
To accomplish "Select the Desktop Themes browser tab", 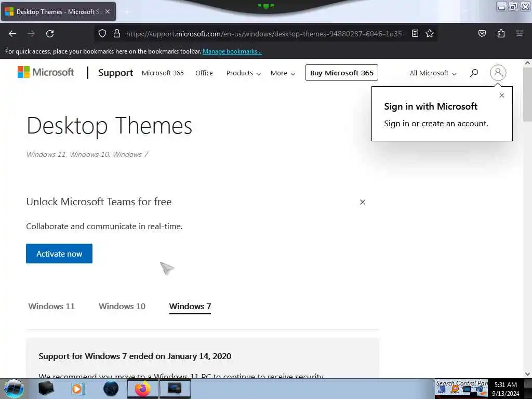I will [x=58, y=11].
